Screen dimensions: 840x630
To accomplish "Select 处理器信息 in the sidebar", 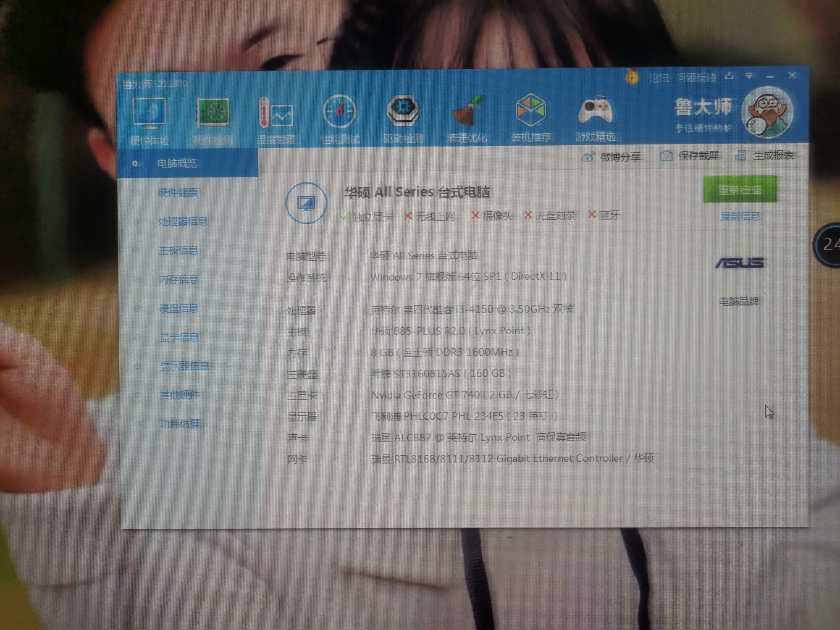I will coord(183,221).
